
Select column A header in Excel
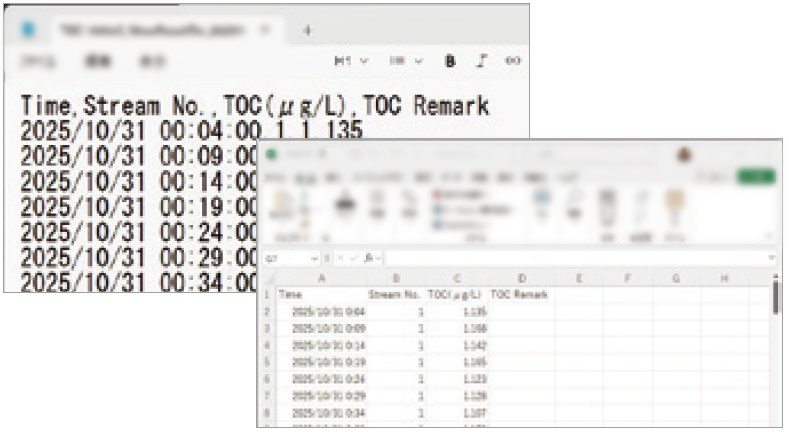coord(322,278)
